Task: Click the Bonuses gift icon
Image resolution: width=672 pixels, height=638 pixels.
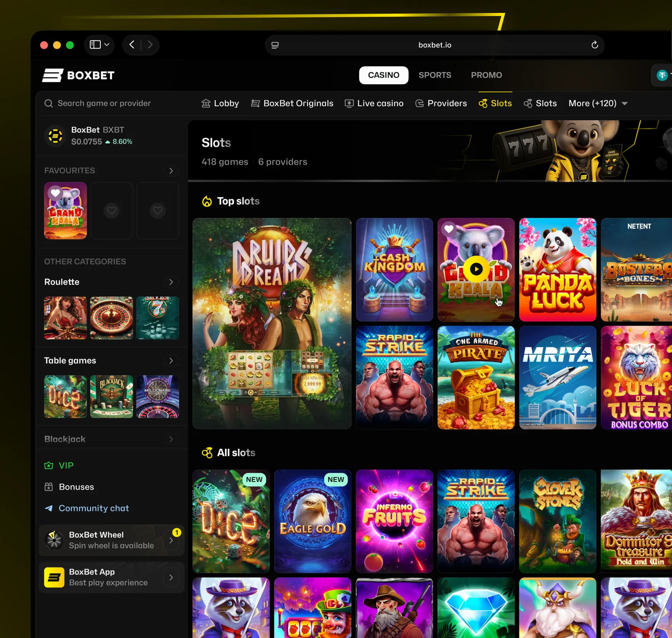Action: point(48,487)
